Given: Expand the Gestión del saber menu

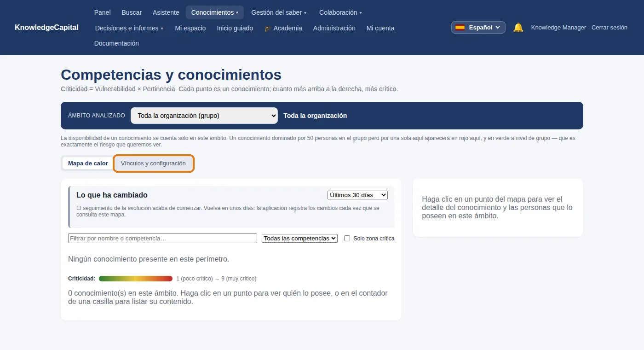Looking at the screenshot, I should coord(279,12).
